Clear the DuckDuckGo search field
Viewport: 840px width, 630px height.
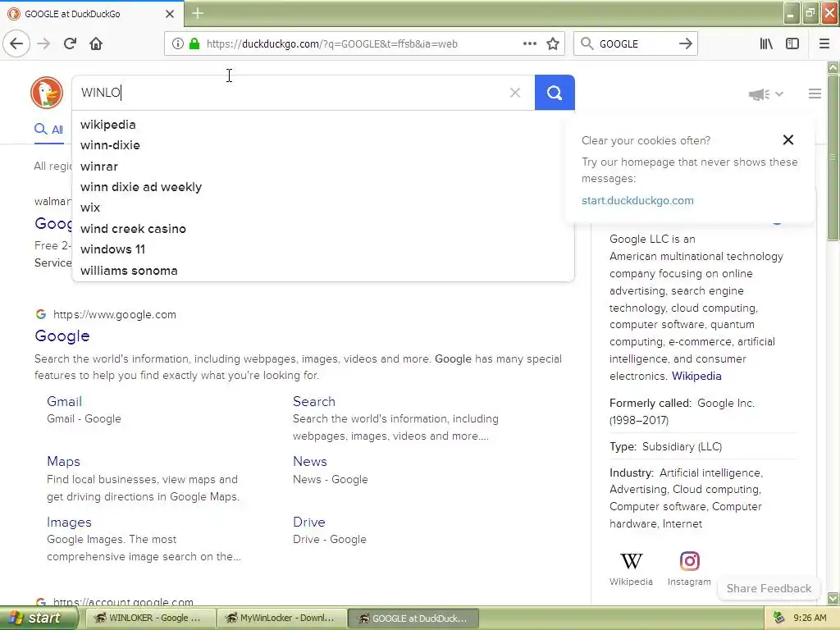click(x=515, y=93)
